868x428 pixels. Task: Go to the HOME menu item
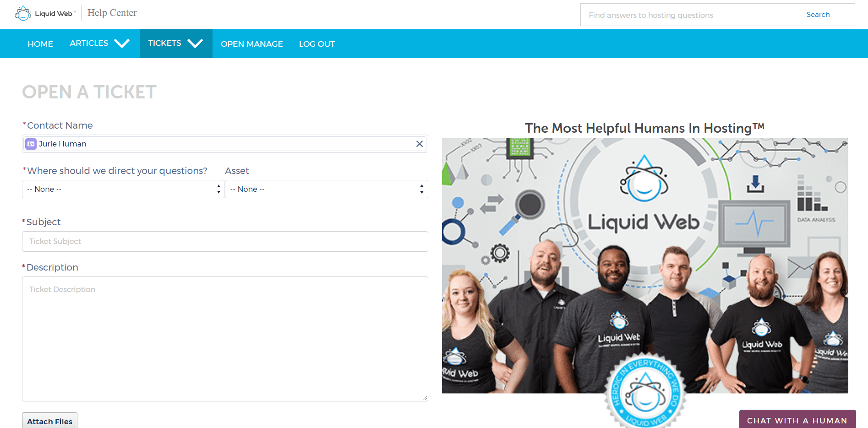tap(40, 44)
